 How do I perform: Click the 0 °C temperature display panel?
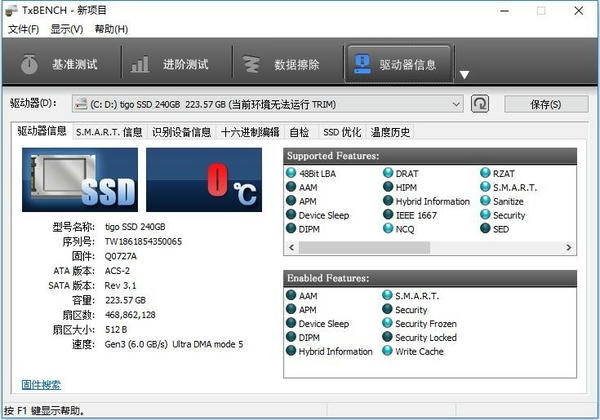pos(204,180)
